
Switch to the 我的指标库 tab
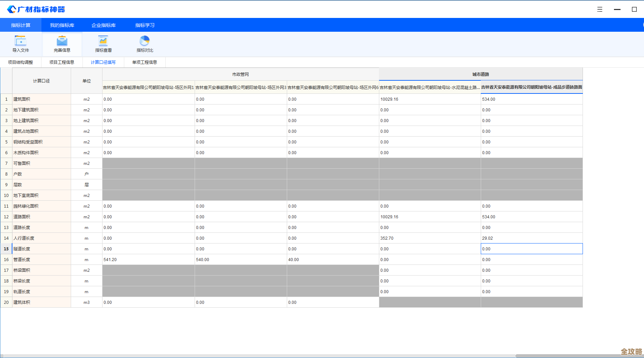(62, 25)
